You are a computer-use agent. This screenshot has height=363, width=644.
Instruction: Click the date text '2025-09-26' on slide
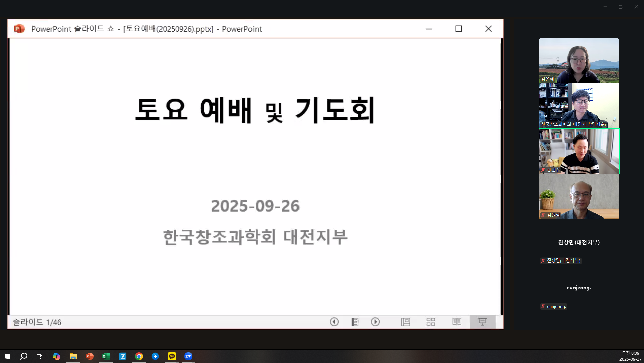pos(255,206)
